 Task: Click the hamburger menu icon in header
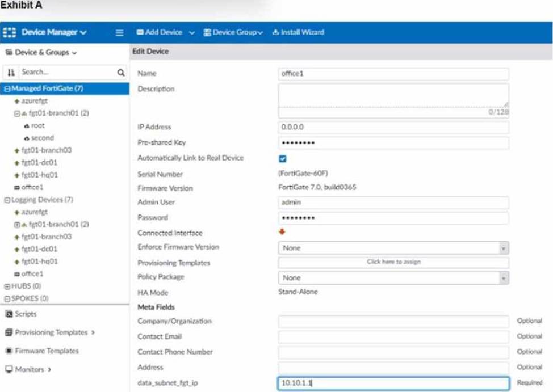coord(120,32)
